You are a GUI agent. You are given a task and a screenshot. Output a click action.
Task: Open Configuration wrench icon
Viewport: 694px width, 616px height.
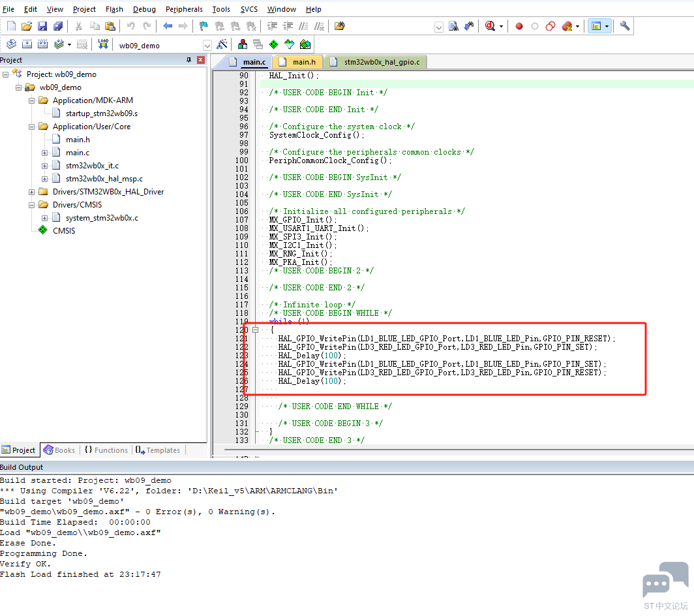click(x=624, y=26)
